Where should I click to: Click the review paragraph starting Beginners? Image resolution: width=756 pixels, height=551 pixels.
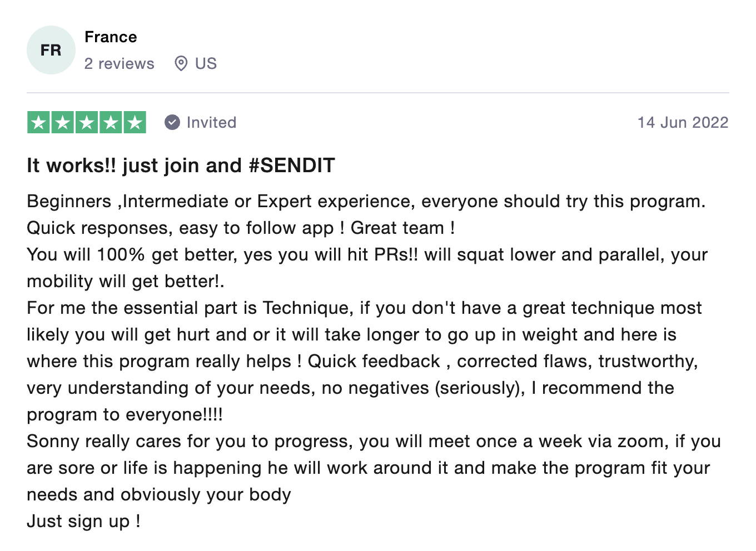point(366,201)
